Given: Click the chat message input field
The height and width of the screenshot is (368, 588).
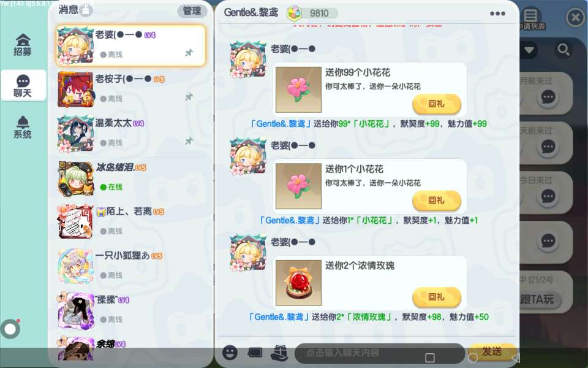Looking at the screenshot, I should click(x=380, y=353).
